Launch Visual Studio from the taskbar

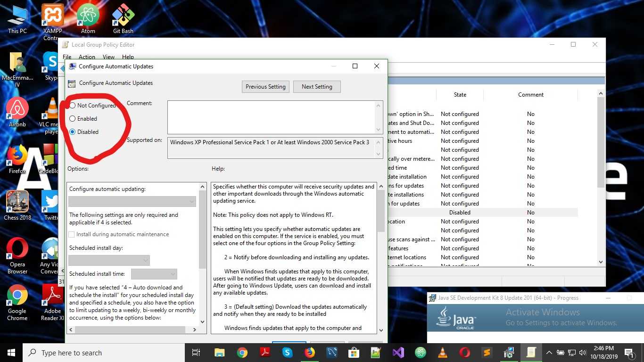398,353
